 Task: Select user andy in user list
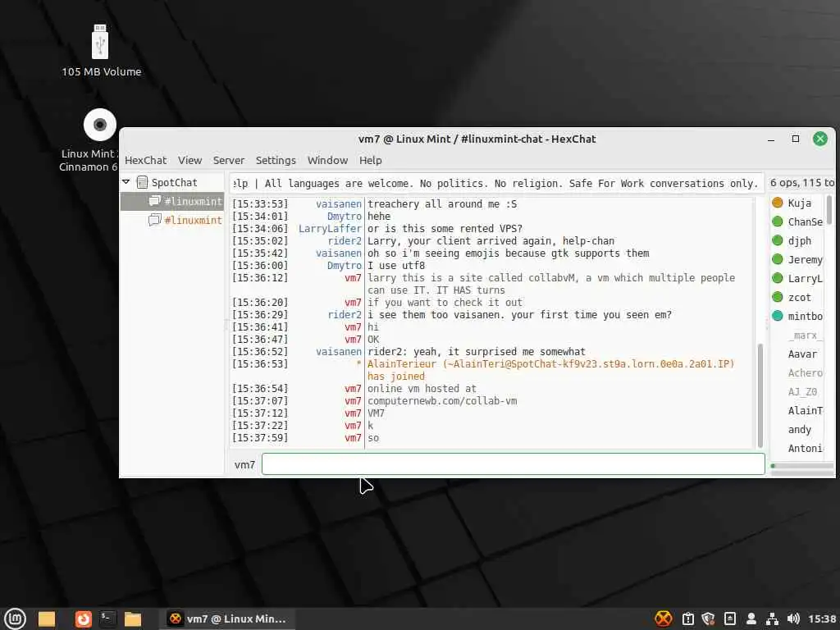(x=799, y=429)
